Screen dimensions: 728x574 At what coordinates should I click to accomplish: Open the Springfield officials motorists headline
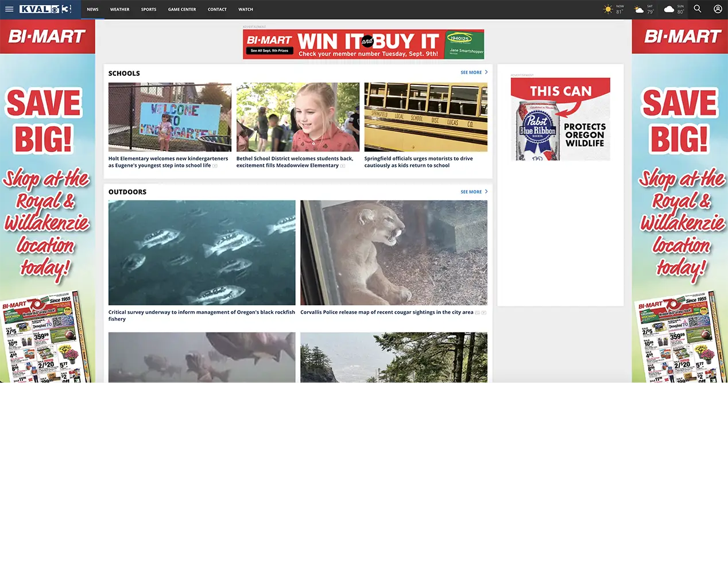pyautogui.click(x=419, y=162)
